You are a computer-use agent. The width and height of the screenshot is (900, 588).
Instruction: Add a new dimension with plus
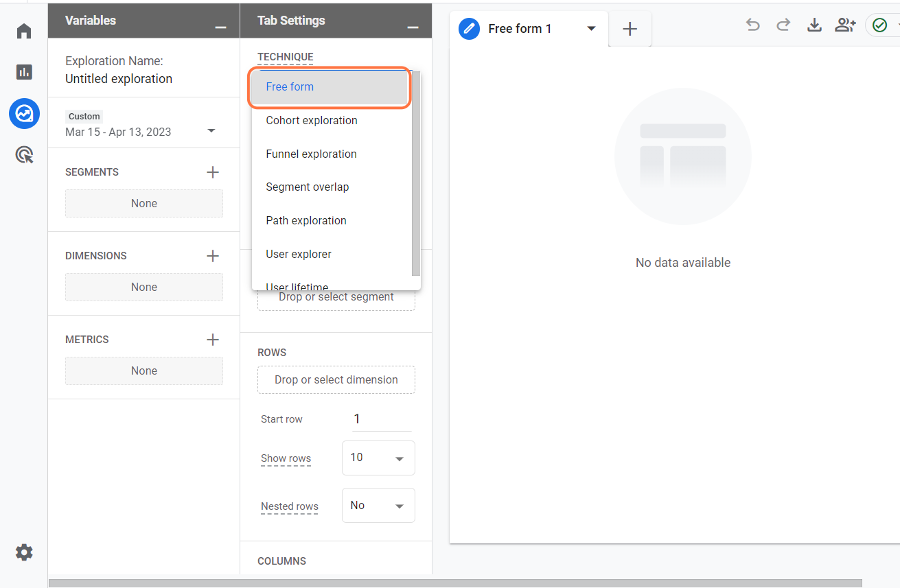tap(213, 256)
